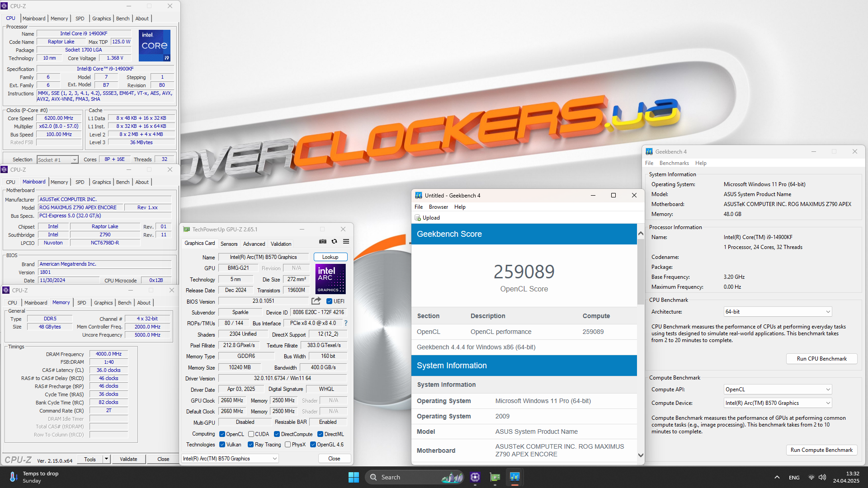
Task: Click the GPU-Z screenshot camera icon
Action: [323, 241]
